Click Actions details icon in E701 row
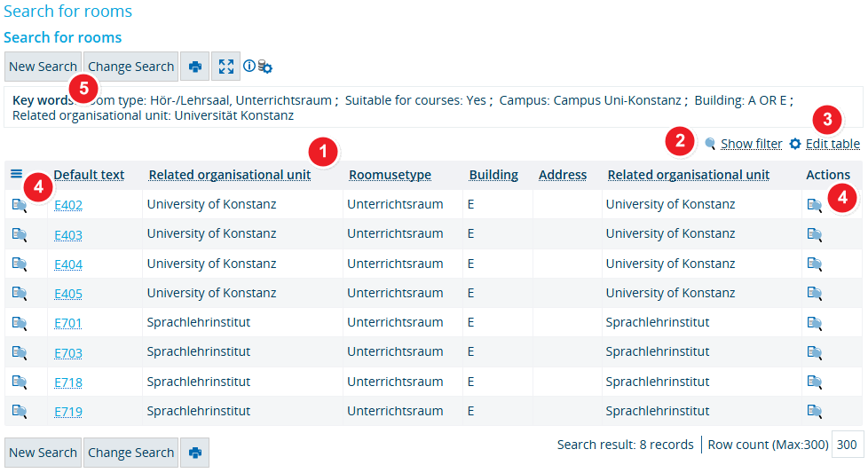The height and width of the screenshot is (473, 868). (x=814, y=323)
